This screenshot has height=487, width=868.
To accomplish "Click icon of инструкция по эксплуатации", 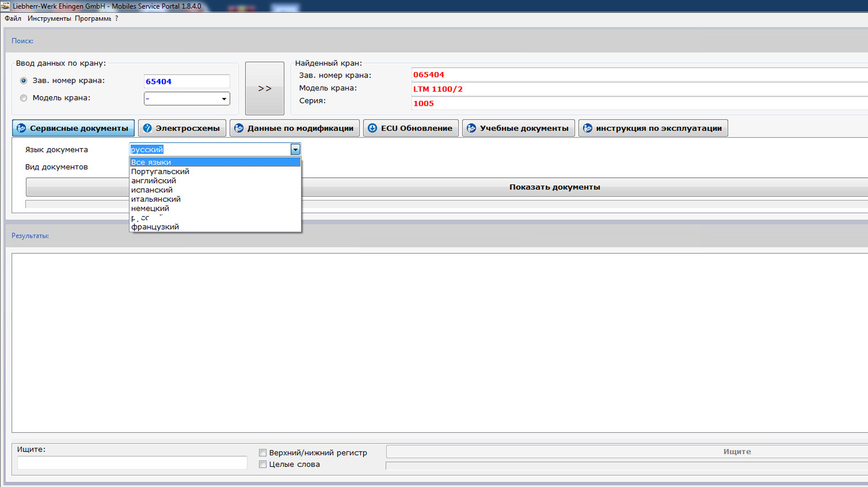I will (x=587, y=128).
